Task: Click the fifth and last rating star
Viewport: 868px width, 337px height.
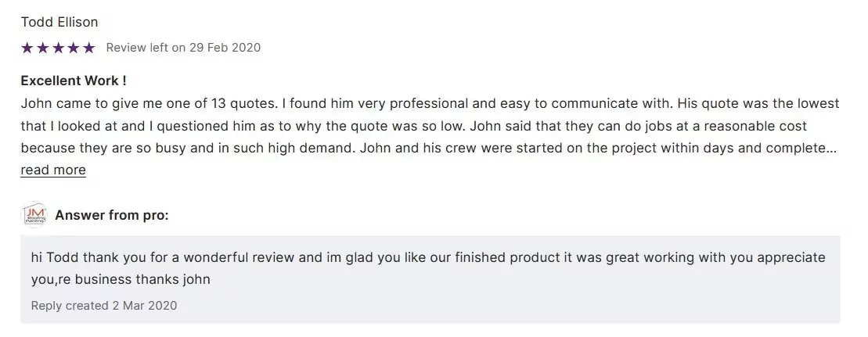Action: tap(89, 48)
